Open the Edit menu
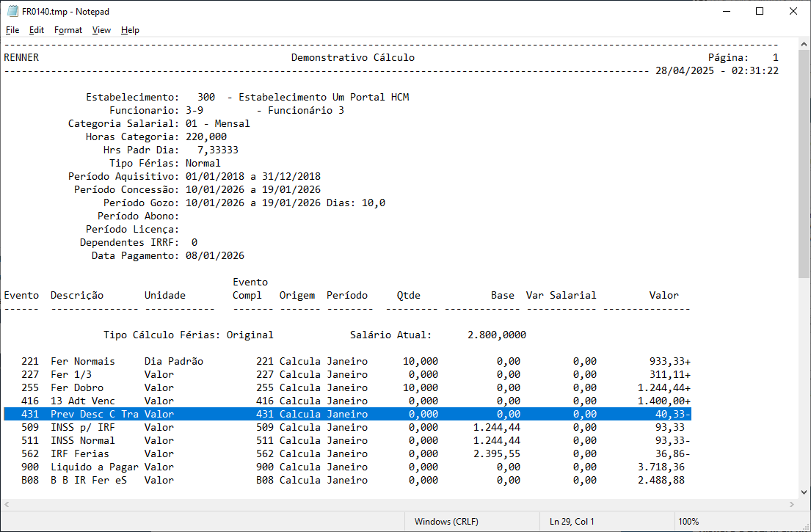The image size is (811, 532). coord(37,30)
